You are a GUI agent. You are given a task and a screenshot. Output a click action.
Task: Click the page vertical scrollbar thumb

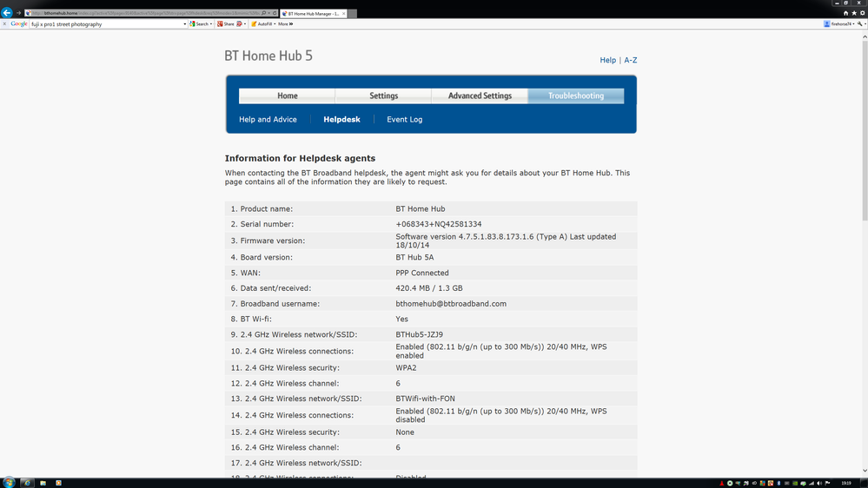[x=865, y=130]
